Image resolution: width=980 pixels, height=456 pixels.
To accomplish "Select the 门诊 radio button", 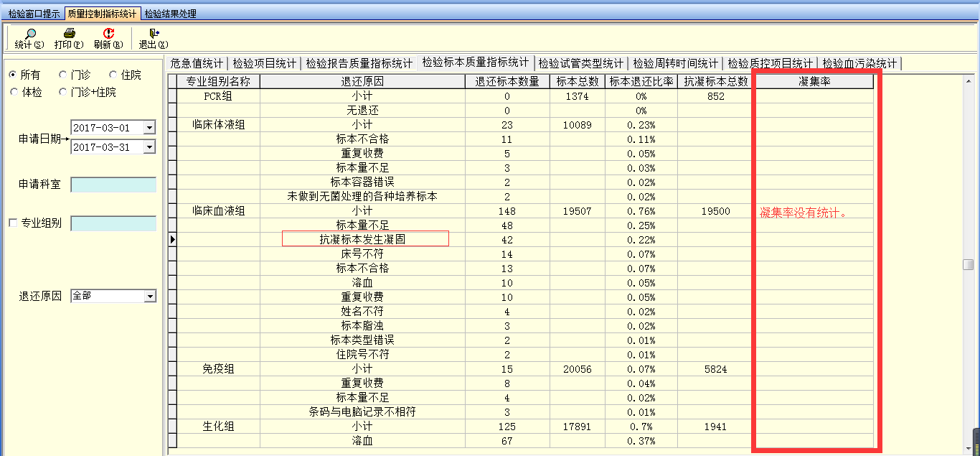I will pyautogui.click(x=64, y=75).
